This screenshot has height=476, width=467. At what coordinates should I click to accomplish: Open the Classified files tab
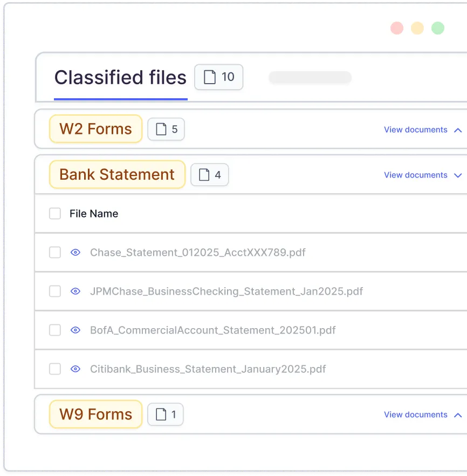click(x=120, y=77)
